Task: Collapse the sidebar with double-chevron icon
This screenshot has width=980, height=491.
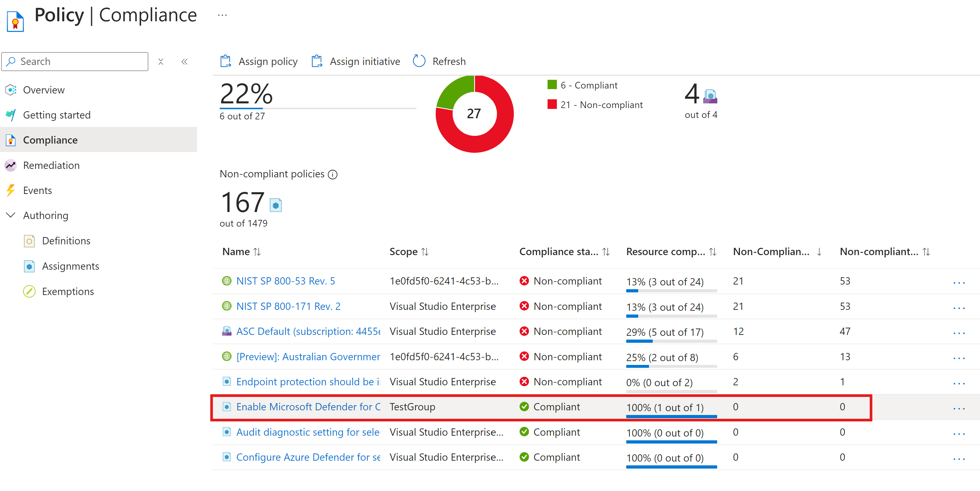Action: coord(184,62)
